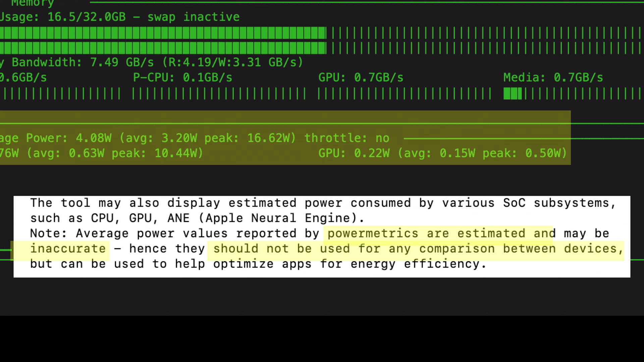Screen dimensions: 644x362
Task: Click the 'throttle: no' status text
Action: 347,138
